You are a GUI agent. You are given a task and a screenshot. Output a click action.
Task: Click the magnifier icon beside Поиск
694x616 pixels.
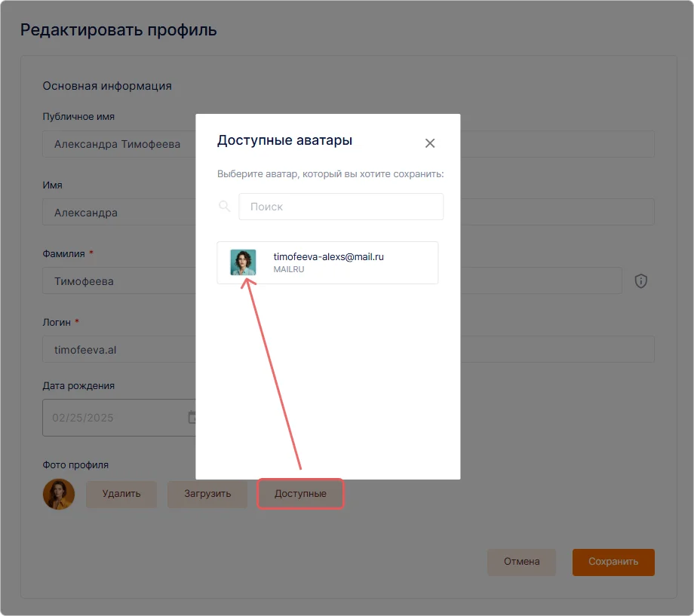[224, 207]
